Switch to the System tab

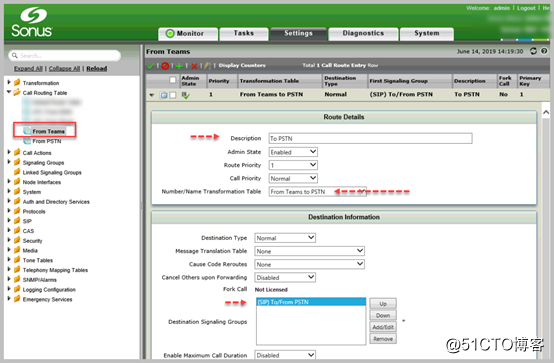click(427, 34)
